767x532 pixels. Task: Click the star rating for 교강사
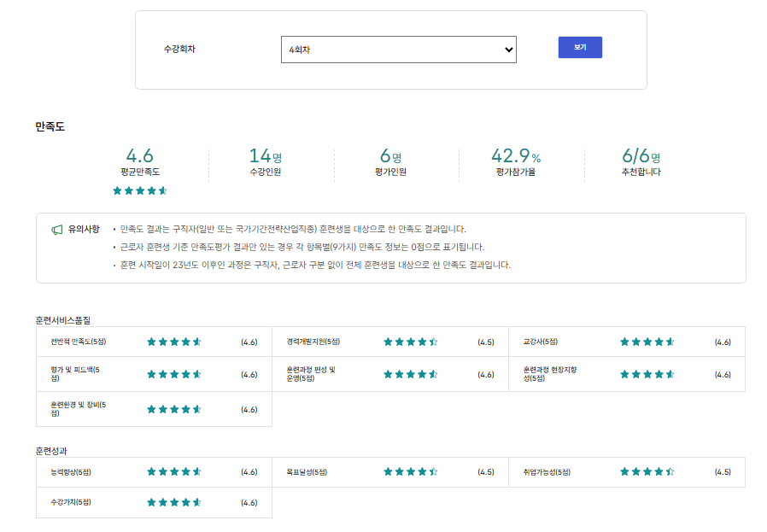click(x=647, y=342)
